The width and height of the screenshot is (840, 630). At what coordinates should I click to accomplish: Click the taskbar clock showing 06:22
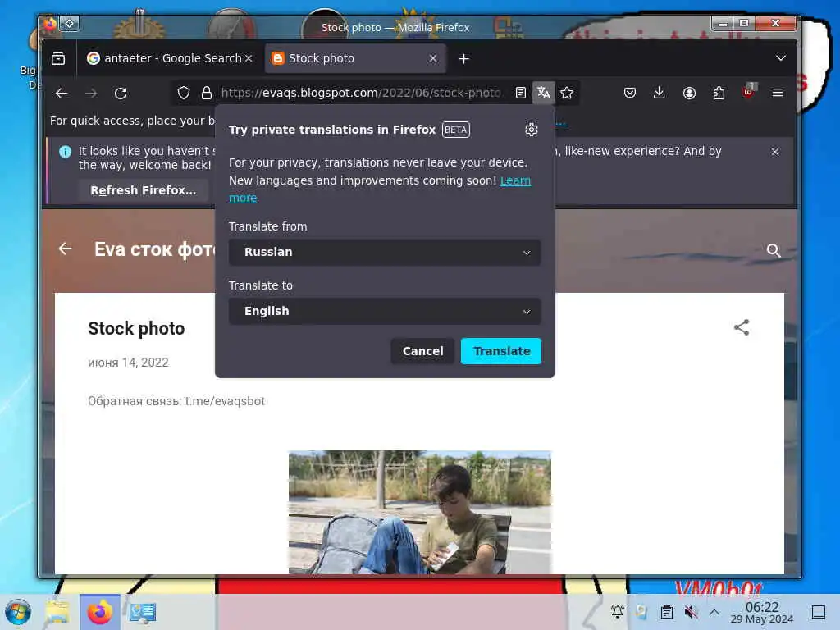click(762, 612)
